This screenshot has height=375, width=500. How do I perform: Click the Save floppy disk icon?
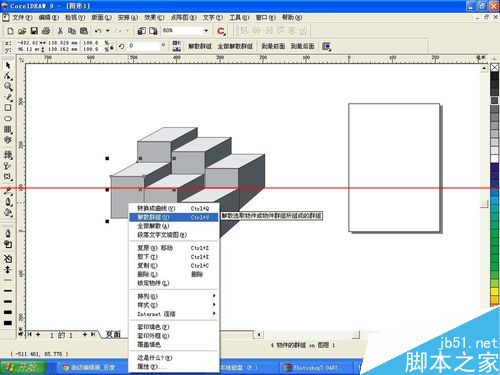(34, 31)
